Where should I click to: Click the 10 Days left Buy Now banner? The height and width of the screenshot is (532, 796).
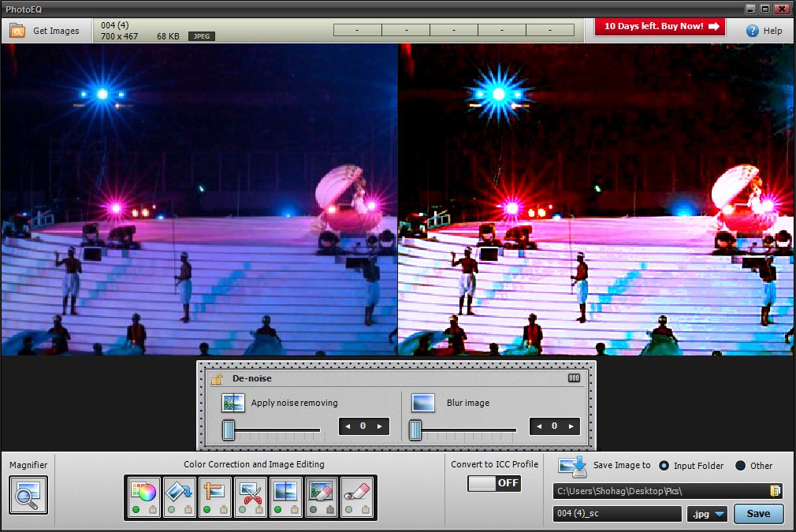pos(660,27)
